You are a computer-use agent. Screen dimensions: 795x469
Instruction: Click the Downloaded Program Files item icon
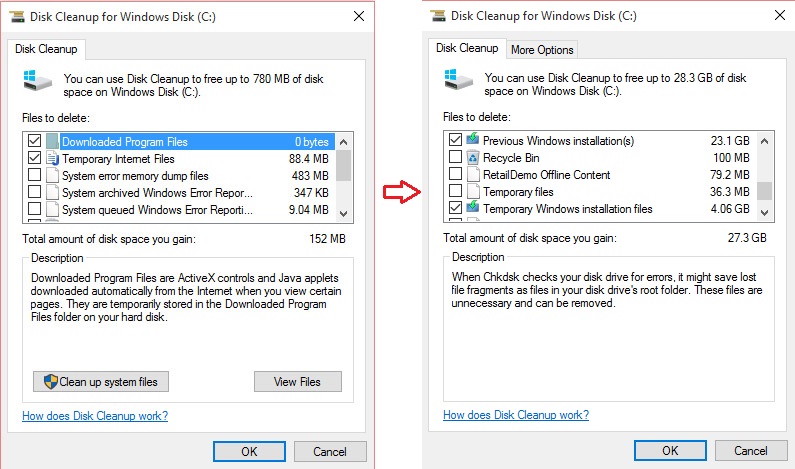[x=52, y=142]
